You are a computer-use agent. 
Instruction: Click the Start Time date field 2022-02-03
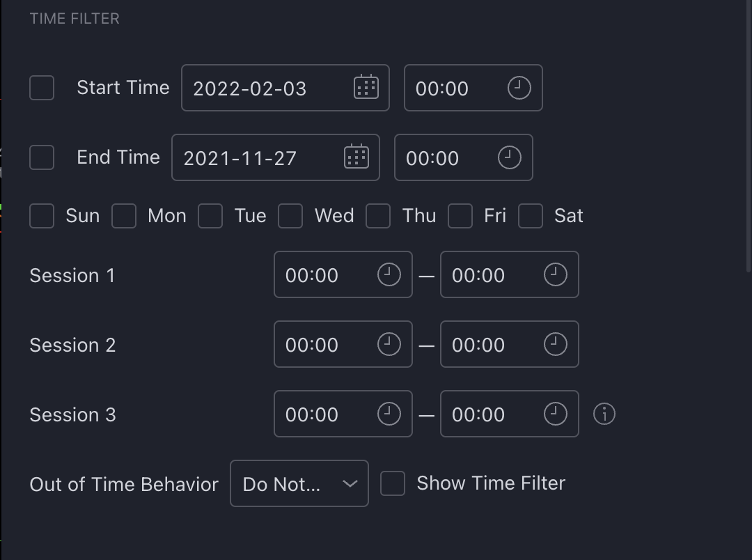point(265,88)
